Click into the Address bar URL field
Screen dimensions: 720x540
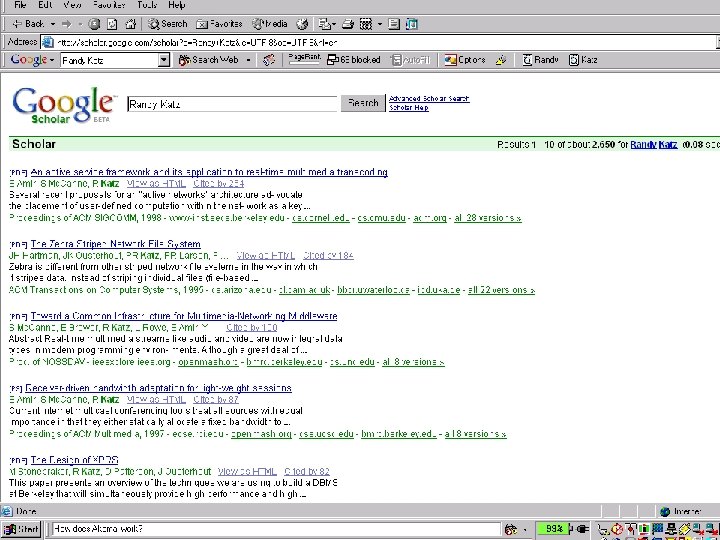pos(379,43)
